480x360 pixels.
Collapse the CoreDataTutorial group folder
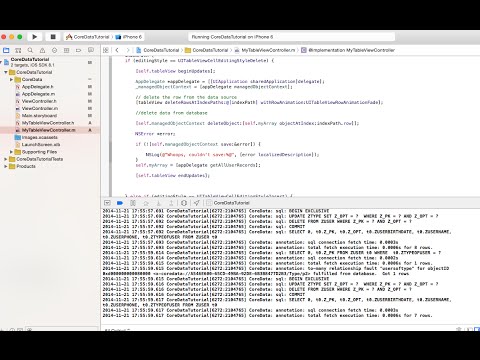(6, 72)
